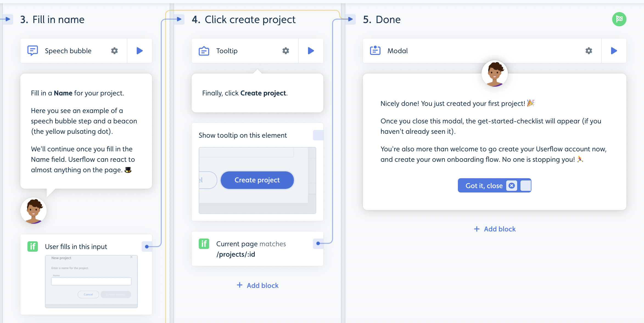Click the play button on Speech bubble
The width and height of the screenshot is (644, 323).
(140, 50)
